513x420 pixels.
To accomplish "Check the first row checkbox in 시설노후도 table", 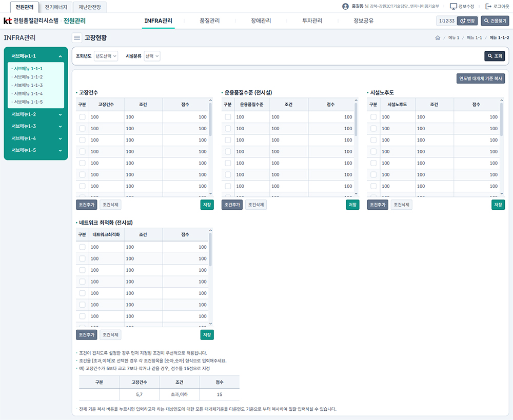I will click(373, 117).
